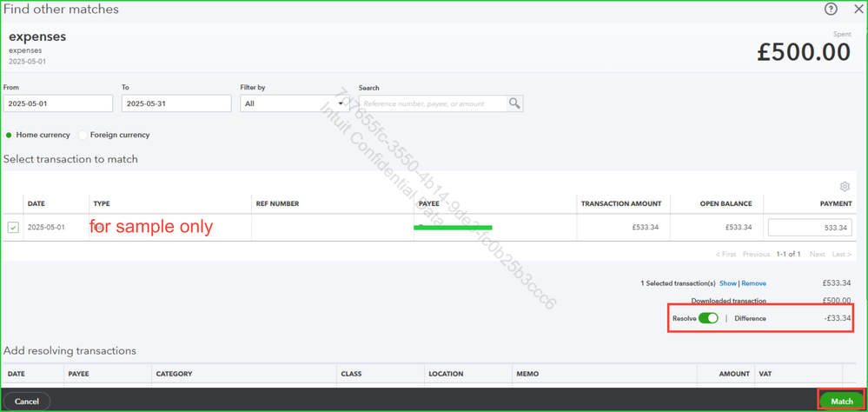868x412 pixels.
Task: Click the CLASS header in resolving table
Action: click(x=352, y=374)
